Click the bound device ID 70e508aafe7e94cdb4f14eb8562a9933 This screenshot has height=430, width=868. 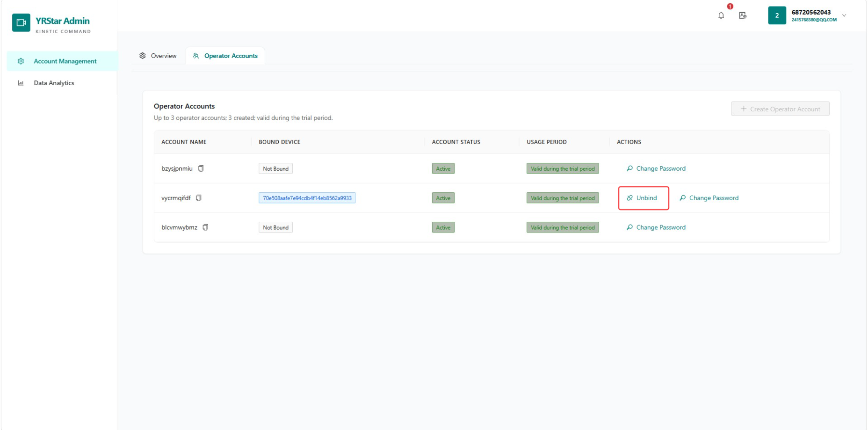tap(307, 198)
